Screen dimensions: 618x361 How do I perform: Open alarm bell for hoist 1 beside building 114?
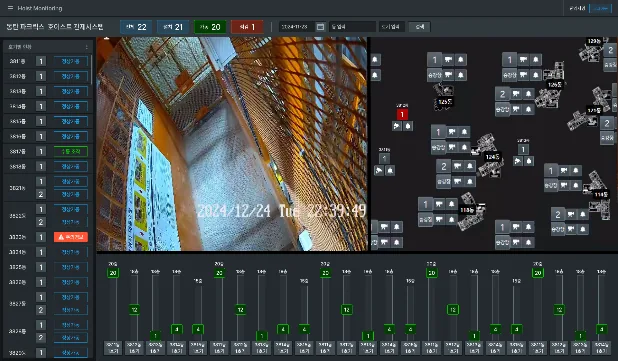point(576,170)
